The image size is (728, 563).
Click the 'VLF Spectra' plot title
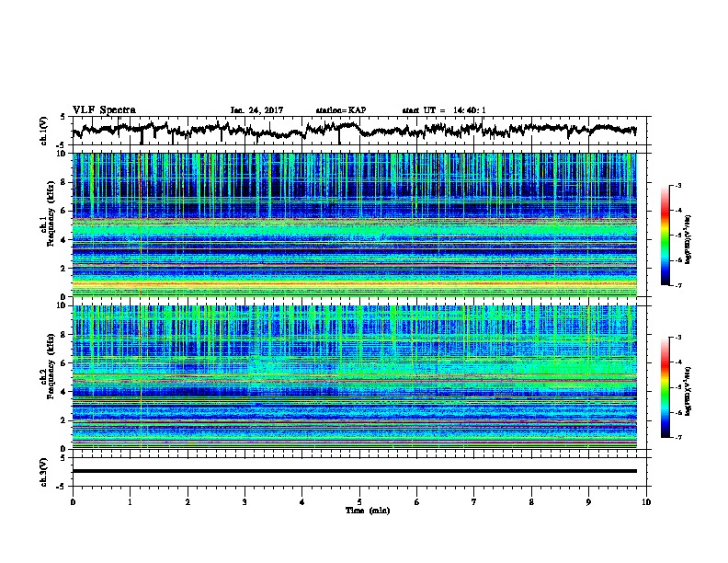point(104,110)
